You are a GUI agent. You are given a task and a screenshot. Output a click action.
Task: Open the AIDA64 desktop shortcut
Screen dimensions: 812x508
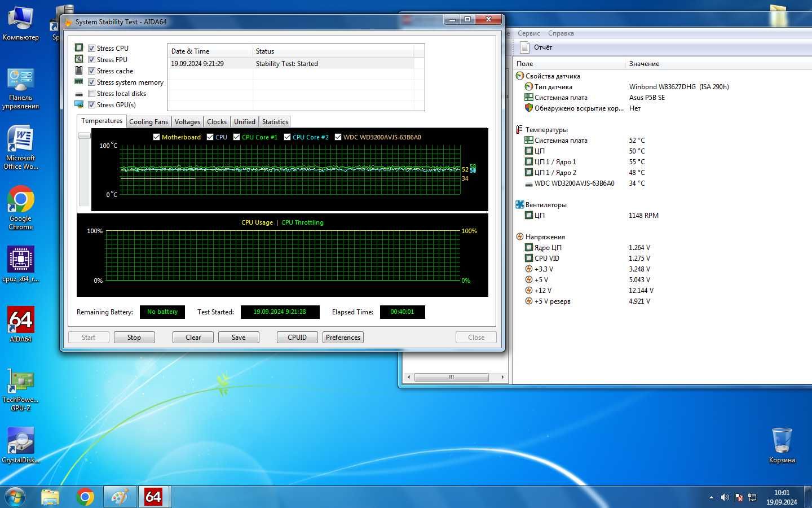pyautogui.click(x=21, y=325)
